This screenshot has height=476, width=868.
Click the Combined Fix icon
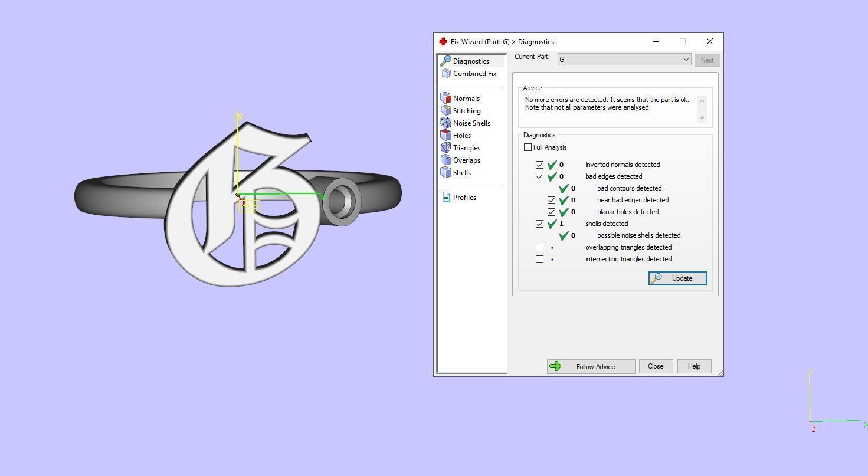[446, 74]
